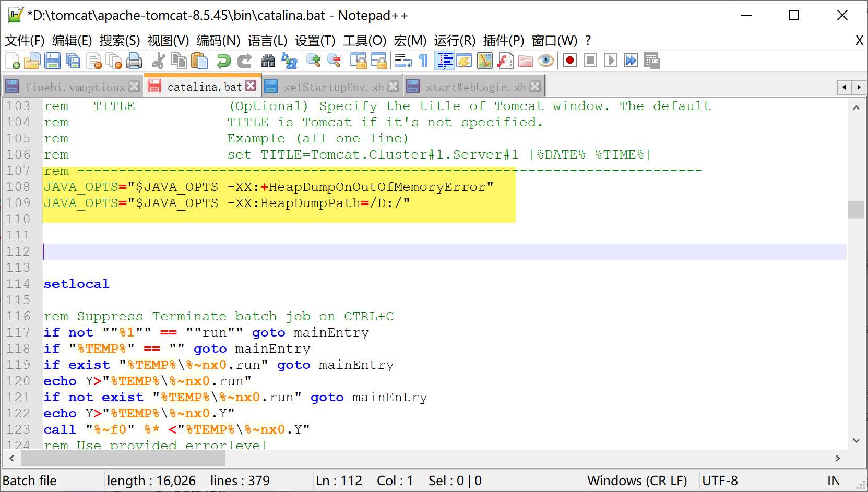Toggle the indent guide display
The height and width of the screenshot is (492, 868).
pos(444,61)
